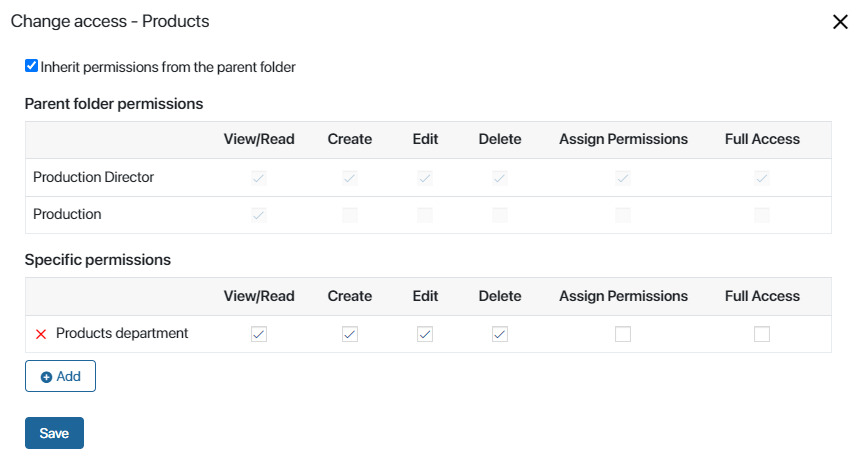This screenshot has width=859, height=456.
Task: Save the access changes
Action: point(54,433)
